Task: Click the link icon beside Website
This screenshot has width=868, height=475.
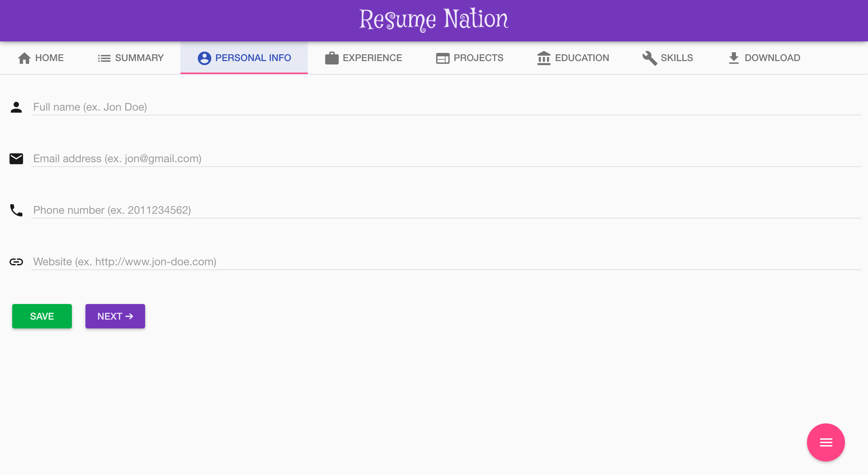Action: pyautogui.click(x=16, y=262)
